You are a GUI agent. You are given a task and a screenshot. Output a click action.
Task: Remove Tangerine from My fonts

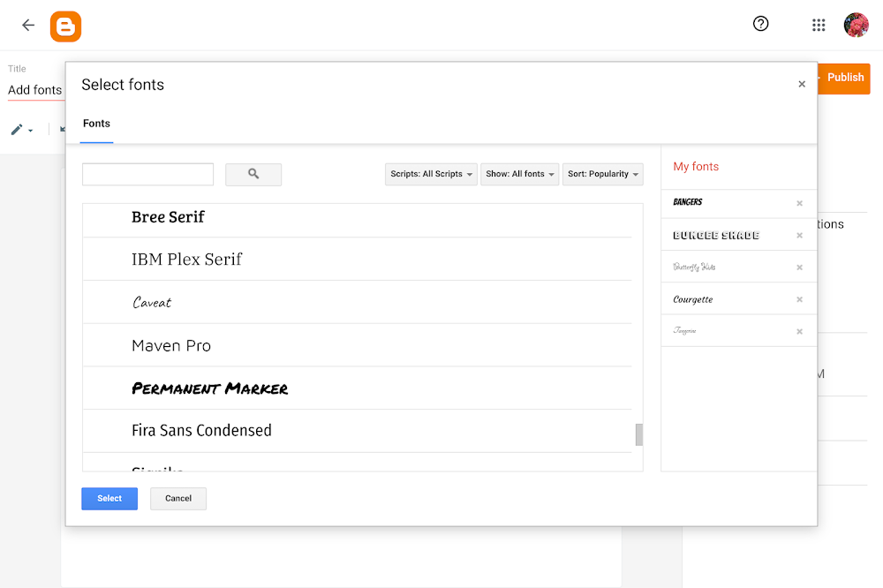click(799, 332)
